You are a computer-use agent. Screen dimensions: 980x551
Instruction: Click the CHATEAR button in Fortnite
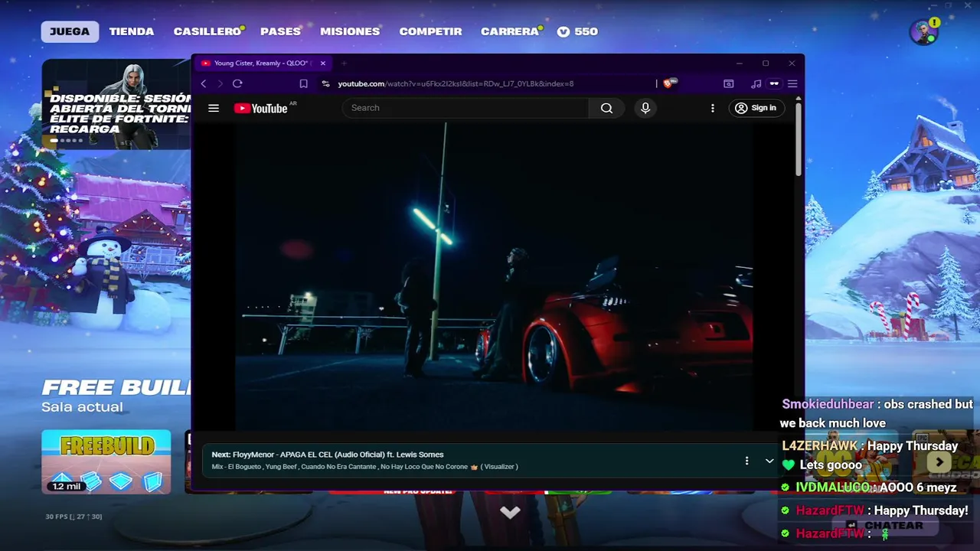pos(885,526)
